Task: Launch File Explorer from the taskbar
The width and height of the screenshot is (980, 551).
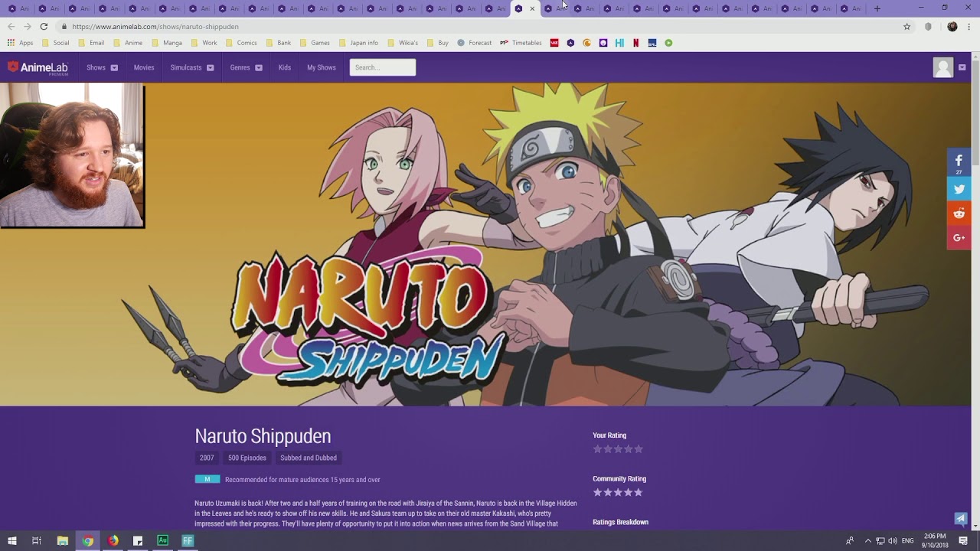Action: click(63, 540)
